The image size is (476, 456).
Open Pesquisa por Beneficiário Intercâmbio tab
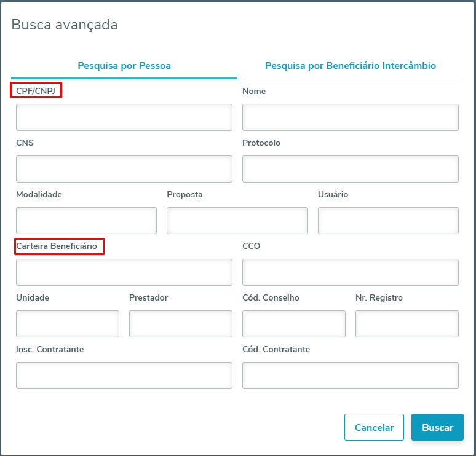[350, 66]
